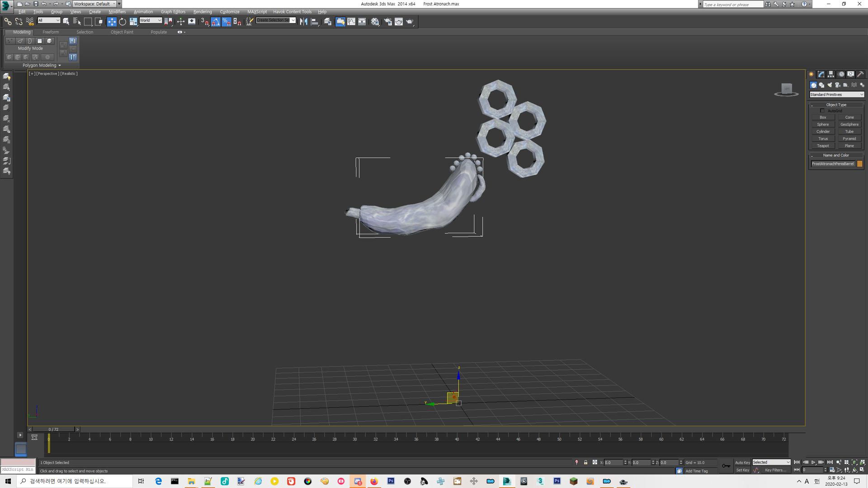
Task: Open the Create Selection Set dropdown
Action: click(276, 20)
